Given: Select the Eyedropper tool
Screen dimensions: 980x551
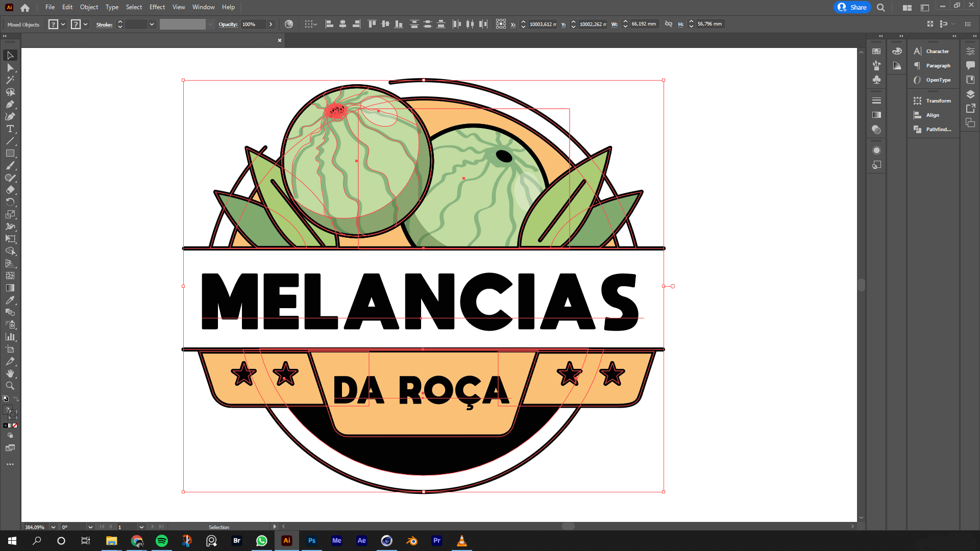Looking at the screenshot, I should [x=10, y=300].
